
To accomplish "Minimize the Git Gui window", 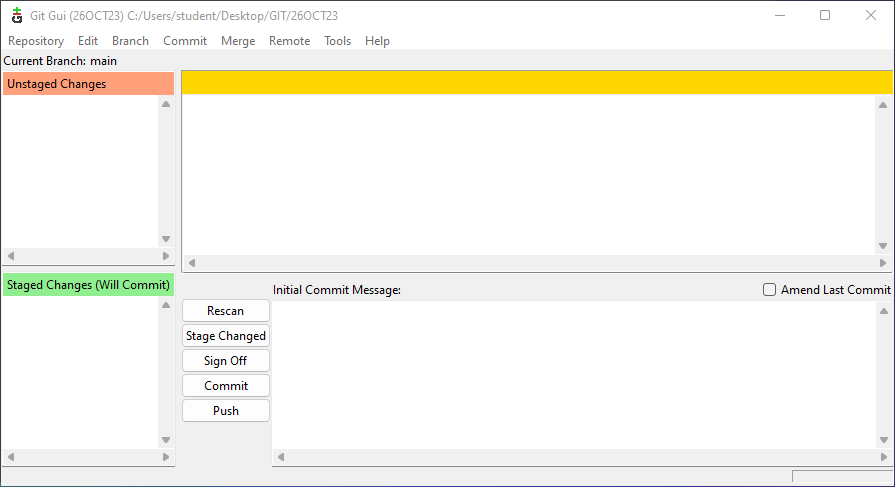I will [x=780, y=15].
